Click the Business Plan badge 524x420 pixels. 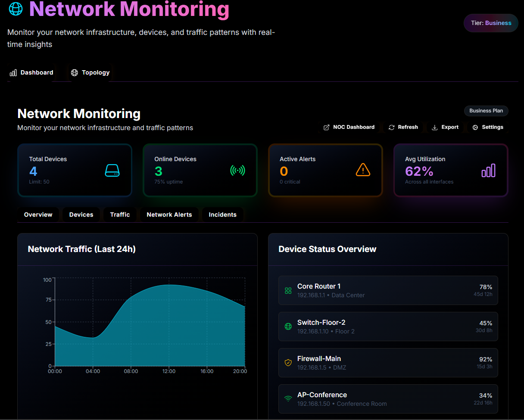[x=486, y=111]
